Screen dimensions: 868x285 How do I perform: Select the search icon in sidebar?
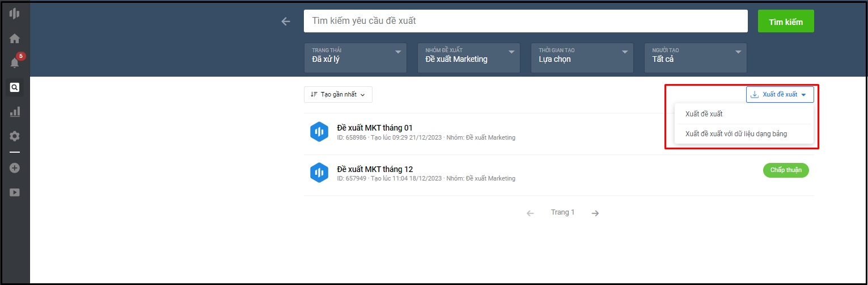pos(15,87)
